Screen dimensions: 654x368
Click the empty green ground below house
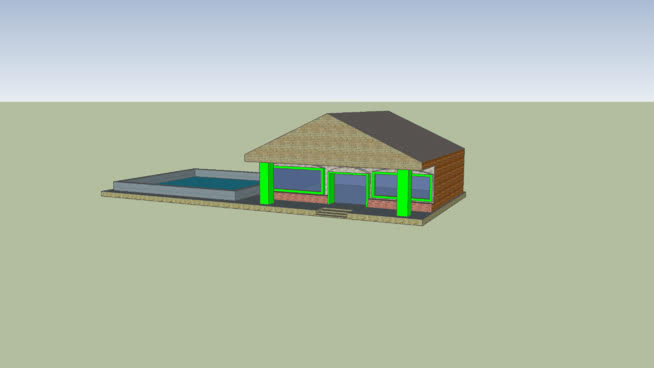[327, 292]
